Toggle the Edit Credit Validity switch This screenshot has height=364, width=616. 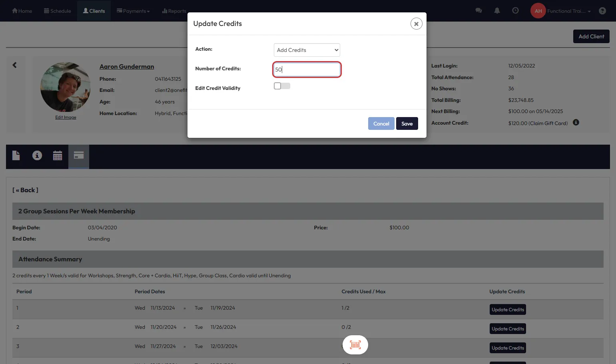click(x=282, y=86)
